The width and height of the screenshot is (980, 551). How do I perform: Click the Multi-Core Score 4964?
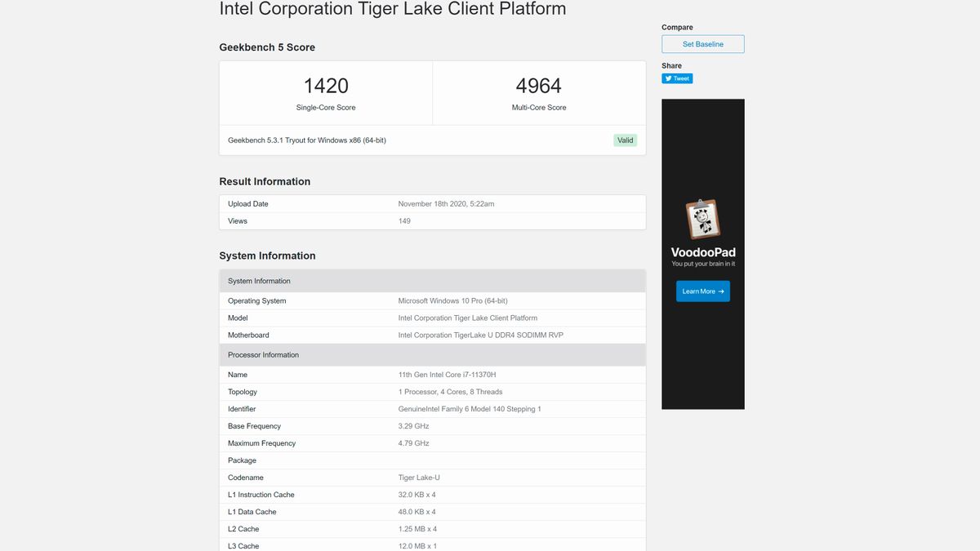538,86
